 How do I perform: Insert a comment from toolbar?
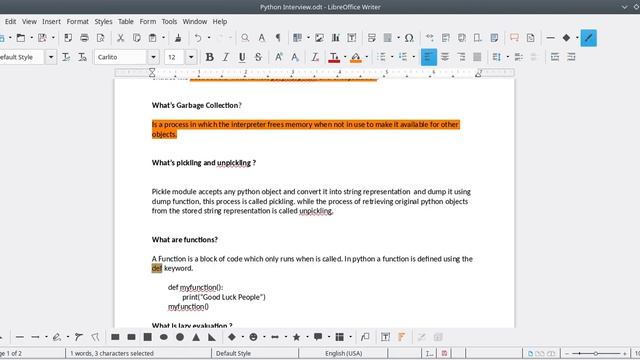[x=514, y=38]
